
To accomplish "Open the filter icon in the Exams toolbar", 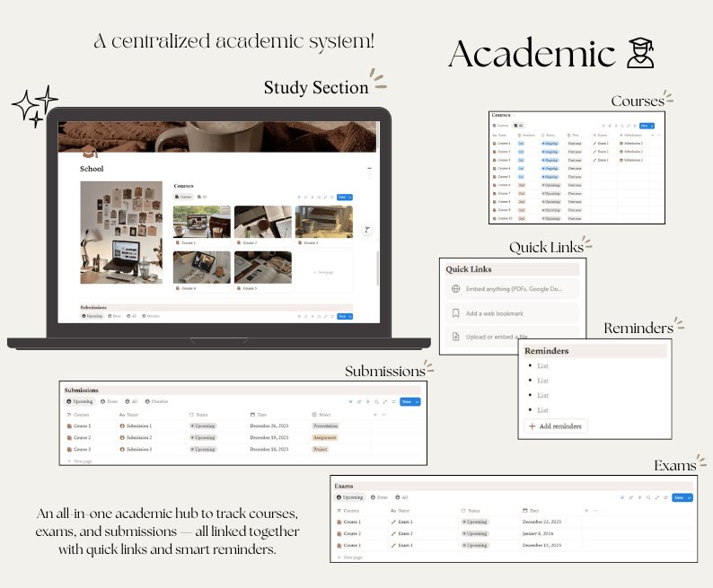I will click(622, 497).
